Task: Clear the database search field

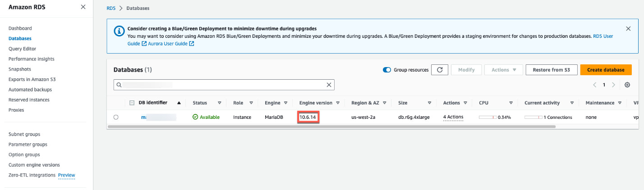Action: tap(329, 85)
